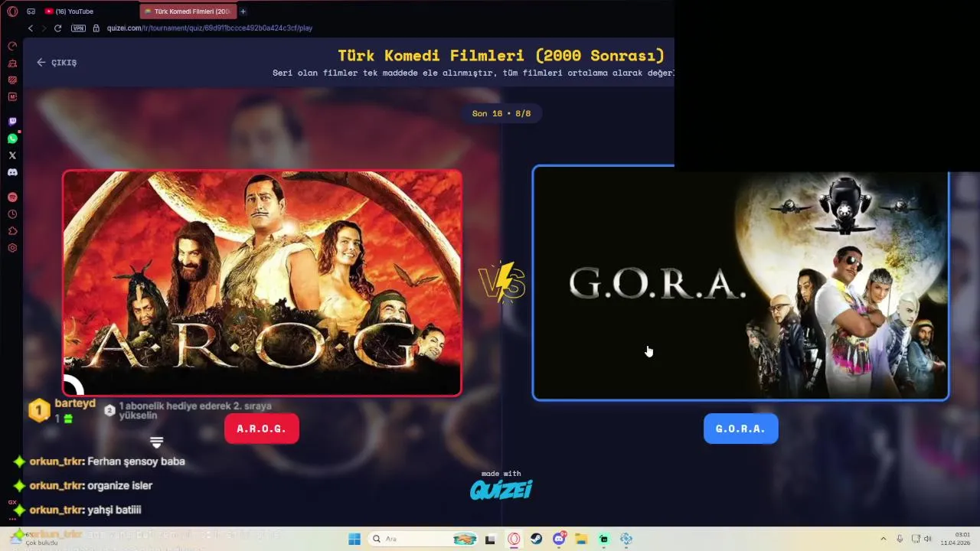Open Twitch panel in sidebar
The image size is (980, 551).
point(12,122)
